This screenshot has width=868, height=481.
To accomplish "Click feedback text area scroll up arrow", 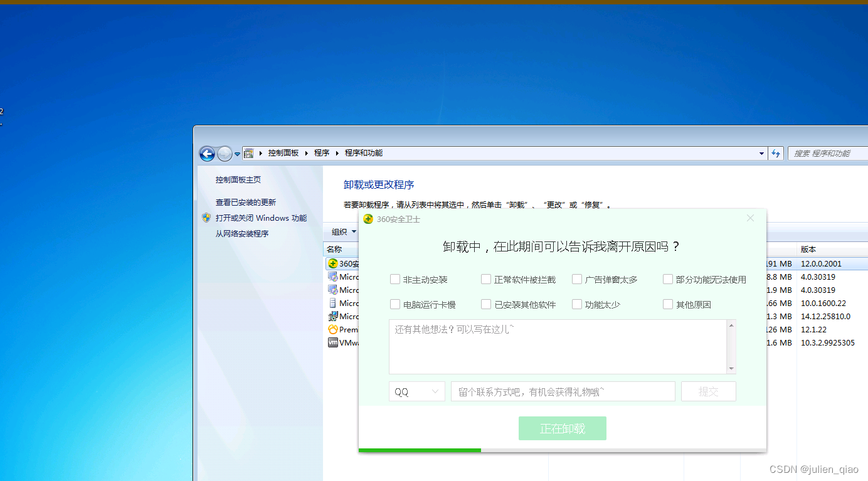I will coord(731,325).
